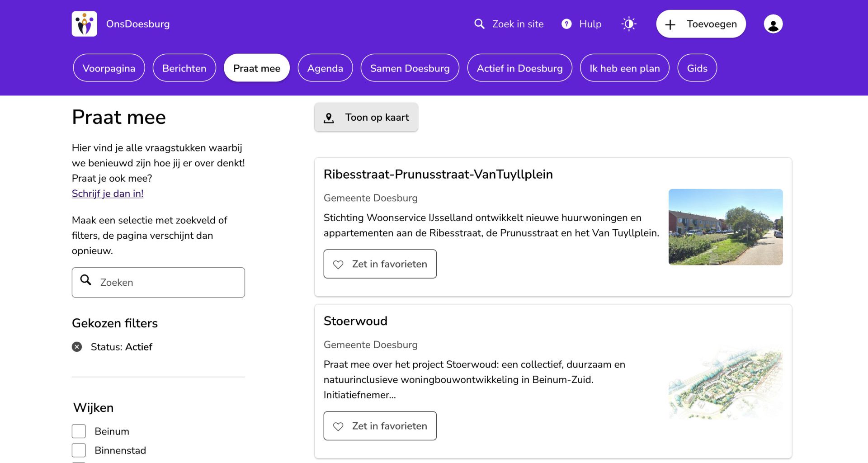Click the Zoeken search field
Viewport: 868px width, 463px height.
pyautogui.click(x=167, y=283)
